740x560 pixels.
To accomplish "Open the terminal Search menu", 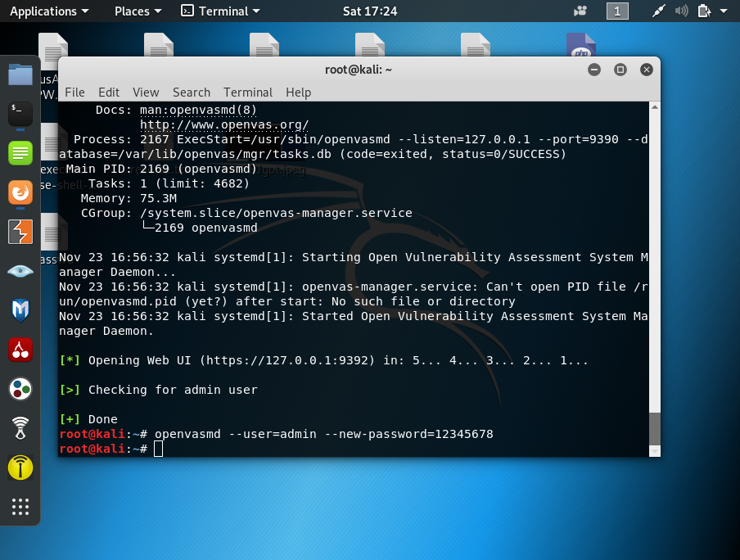I will click(x=191, y=92).
